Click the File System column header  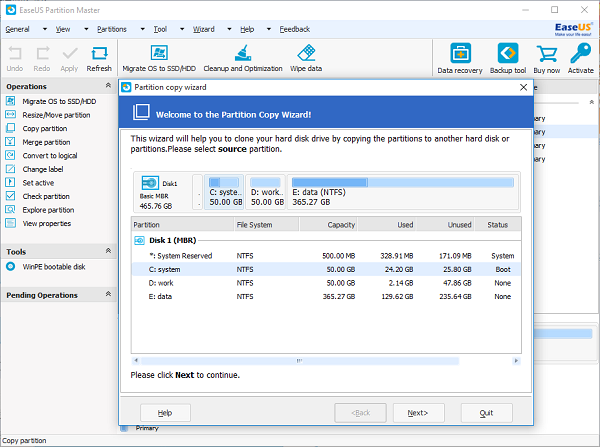pos(266,225)
